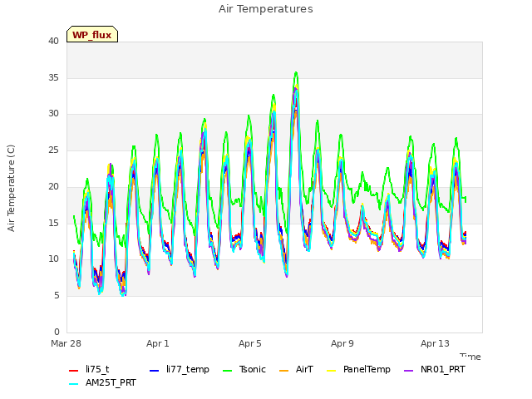Click the 40 y-axis tick label
The image size is (532, 399).
point(53,41)
